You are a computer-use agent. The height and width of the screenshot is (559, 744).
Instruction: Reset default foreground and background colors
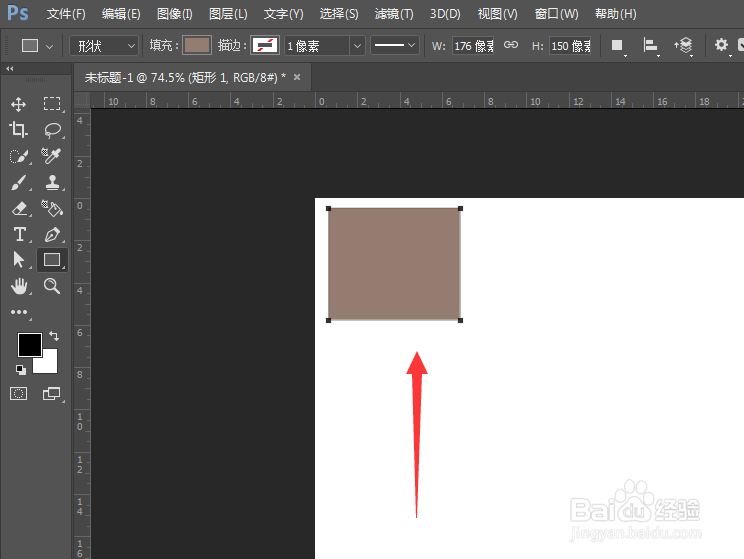tap(21, 370)
